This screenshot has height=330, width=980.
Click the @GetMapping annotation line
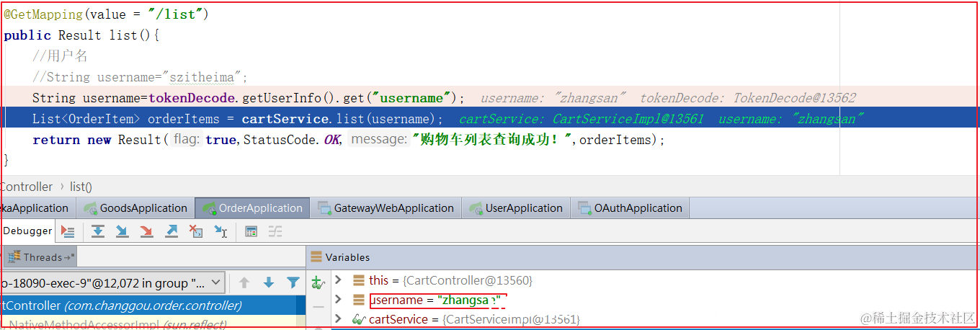(106, 14)
